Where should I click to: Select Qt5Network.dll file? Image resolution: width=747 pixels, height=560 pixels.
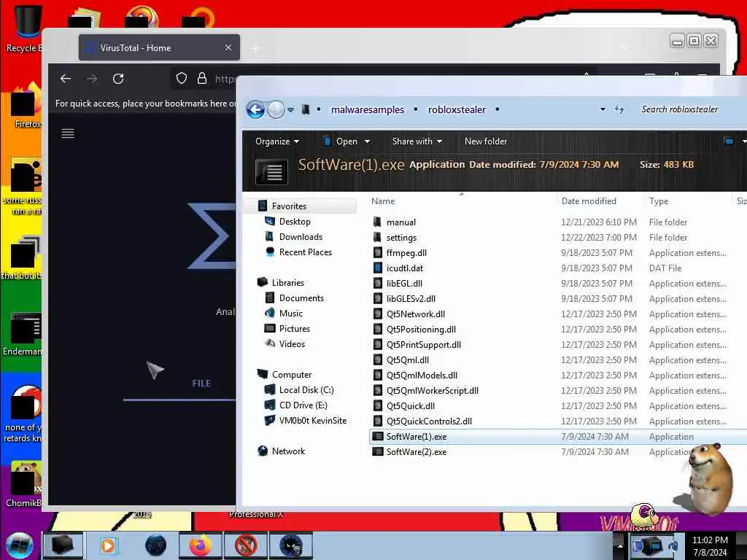pyautogui.click(x=415, y=314)
